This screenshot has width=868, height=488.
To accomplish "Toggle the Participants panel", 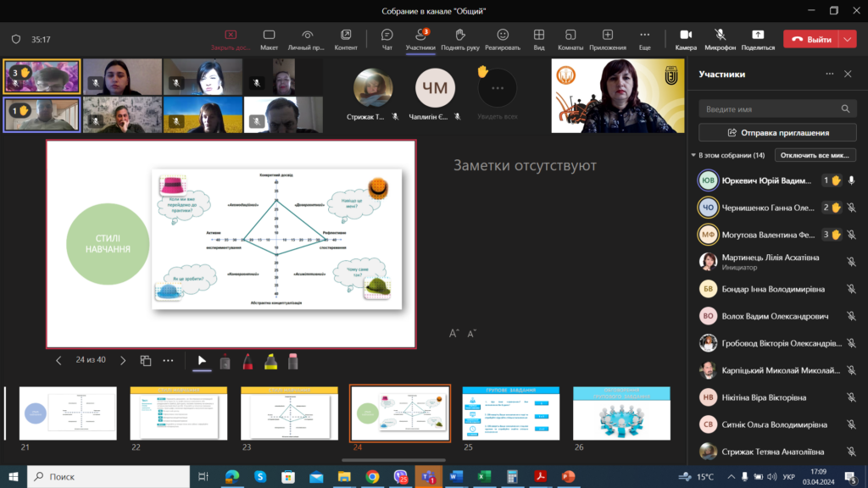I will [420, 39].
